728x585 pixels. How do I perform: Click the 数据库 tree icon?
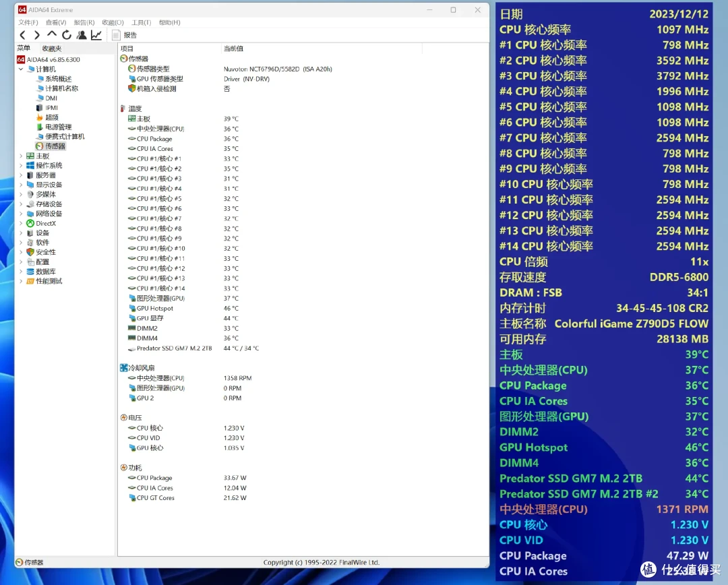click(30, 272)
